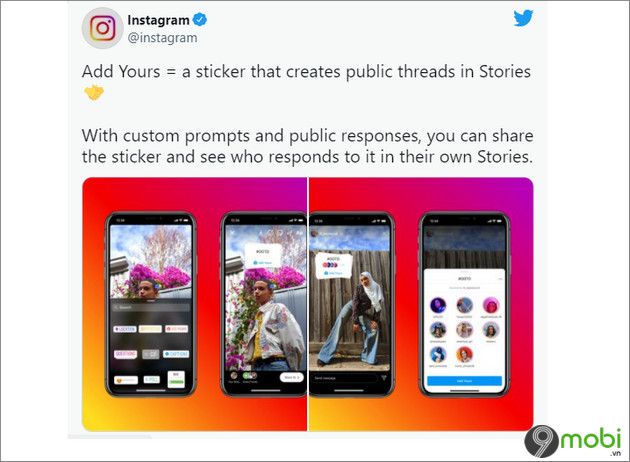
Task: Click the Twitter bird logo
Action: [x=523, y=18]
